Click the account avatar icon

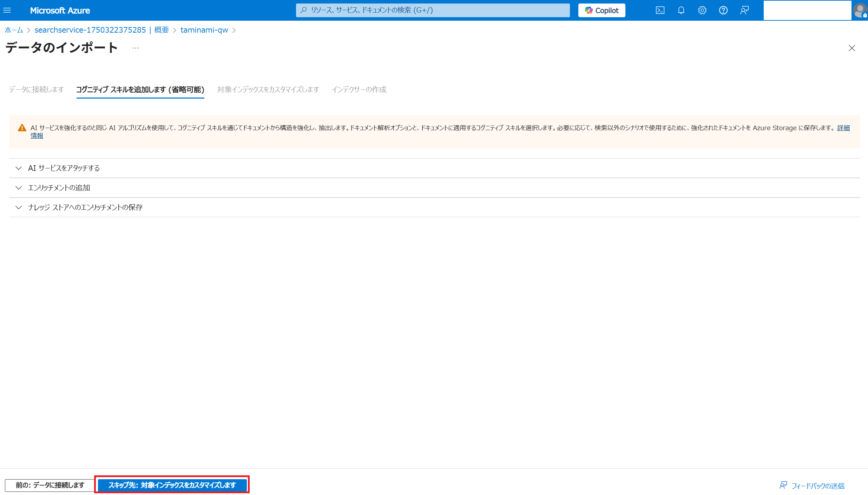pyautogui.click(x=860, y=10)
